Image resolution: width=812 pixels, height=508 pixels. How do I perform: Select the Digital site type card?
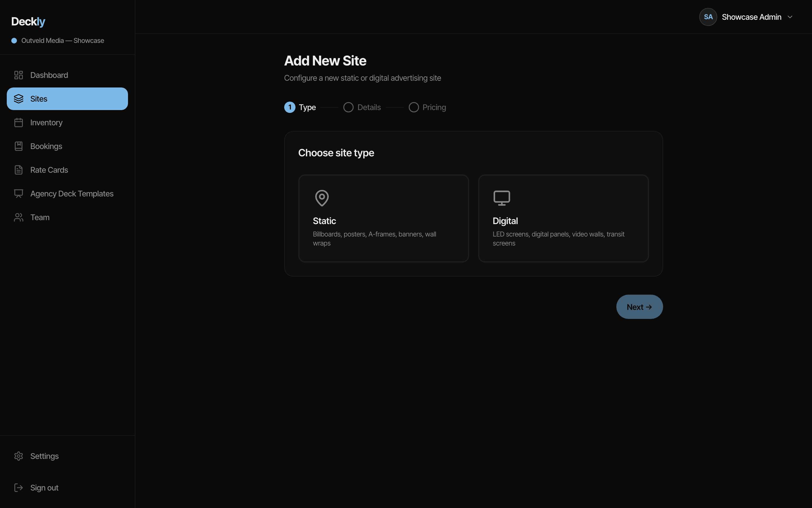pos(563,218)
